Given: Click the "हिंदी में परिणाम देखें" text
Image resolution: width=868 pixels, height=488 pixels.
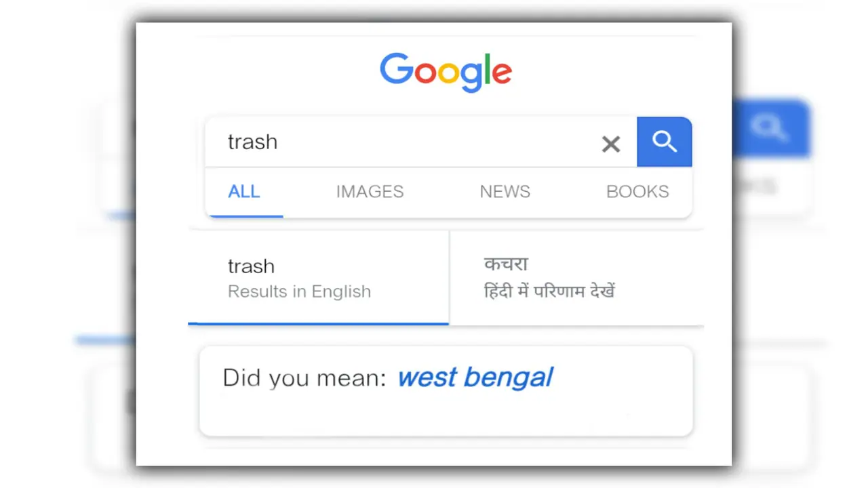Looking at the screenshot, I should pos(549,292).
